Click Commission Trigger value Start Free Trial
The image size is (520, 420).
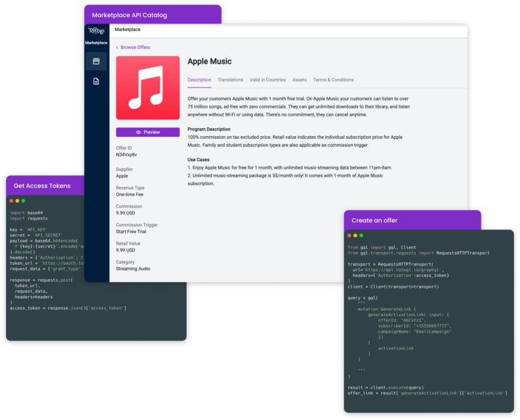[x=131, y=232]
